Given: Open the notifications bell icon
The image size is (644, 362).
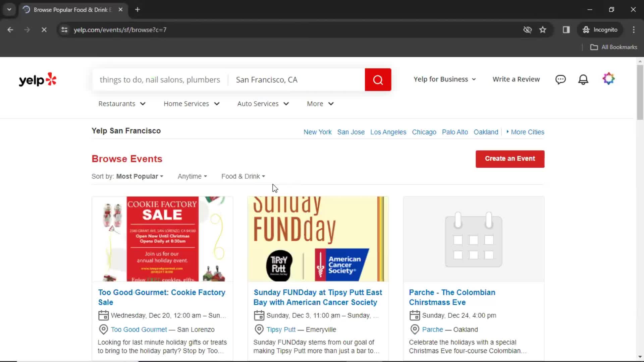Looking at the screenshot, I should (x=583, y=79).
